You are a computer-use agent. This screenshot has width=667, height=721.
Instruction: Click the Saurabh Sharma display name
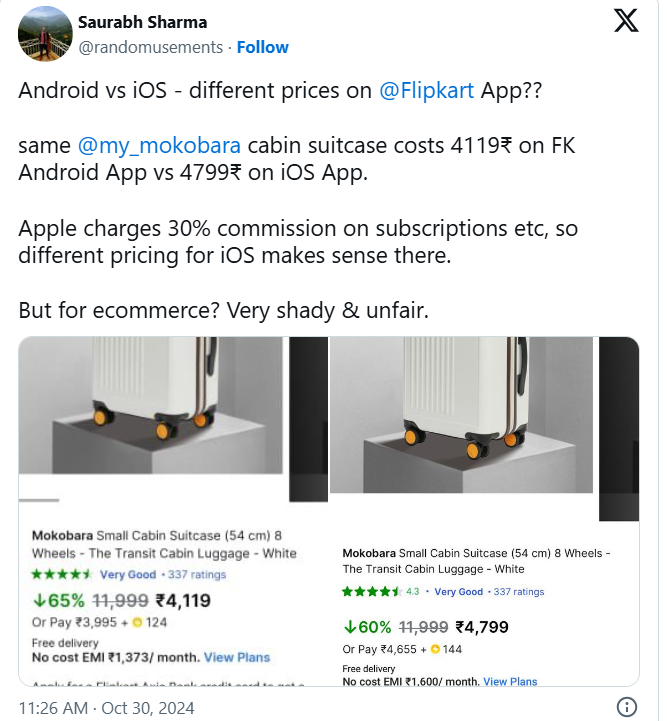[x=143, y=22]
